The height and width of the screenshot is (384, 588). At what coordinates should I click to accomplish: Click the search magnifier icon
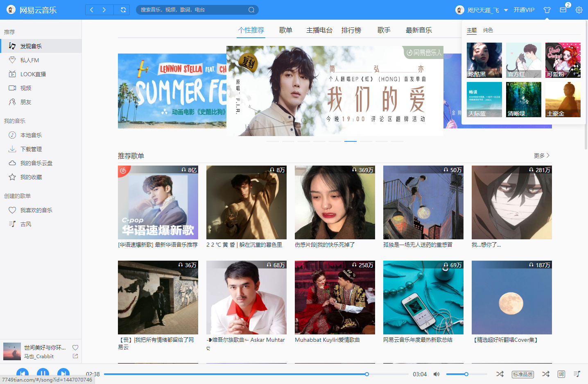251,10
